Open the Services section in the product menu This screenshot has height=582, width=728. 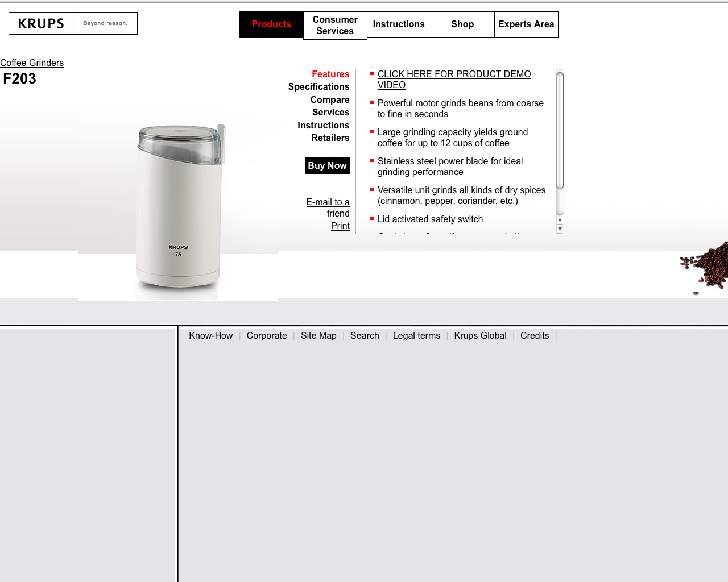click(x=330, y=112)
